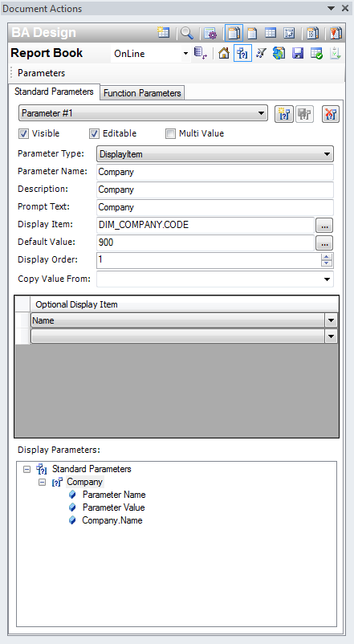Switch to the Function Parameters tab
This screenshot has width=354, height=644.
click(x=142, y=93)
